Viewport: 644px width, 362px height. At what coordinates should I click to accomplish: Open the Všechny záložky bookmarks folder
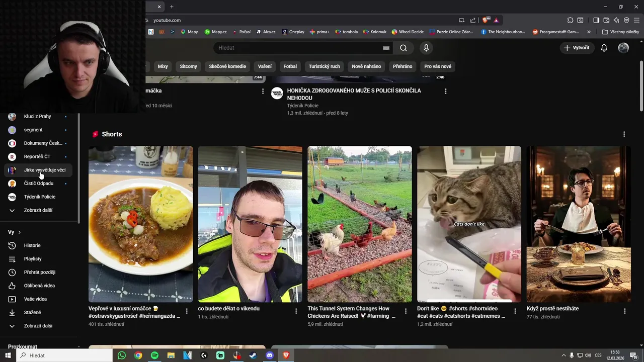click(x=621, y=32)
